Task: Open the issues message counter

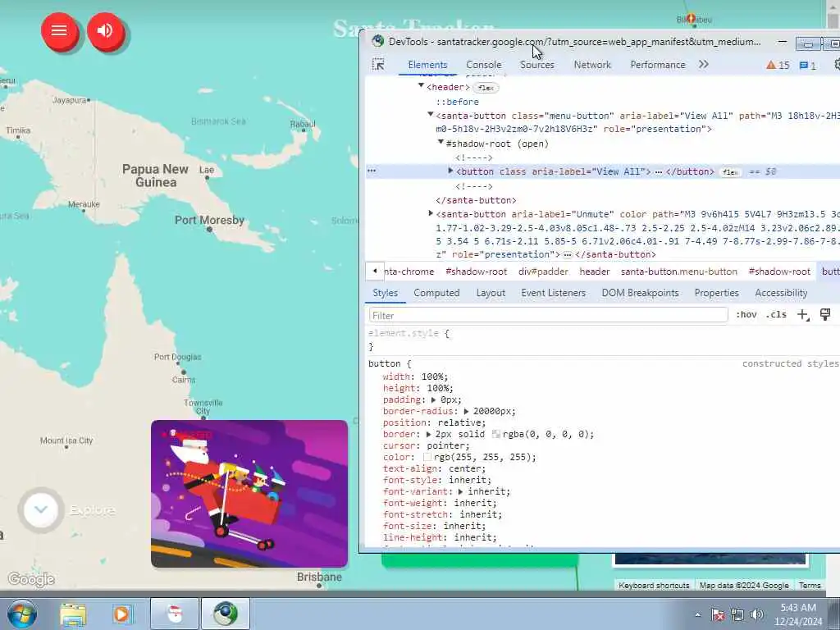Action: click(807, 65)
